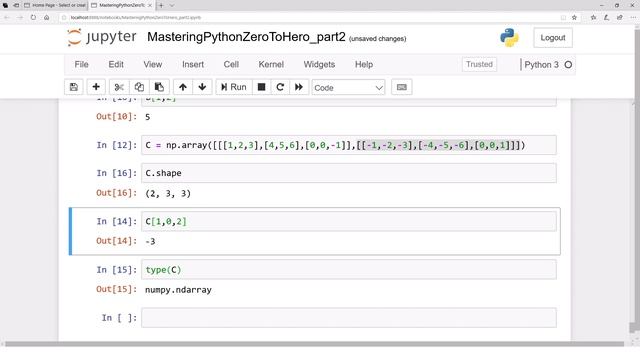Click the Jupyter logo
The height and width of the screenshot is (360, 640).
(x=102, y=37)
